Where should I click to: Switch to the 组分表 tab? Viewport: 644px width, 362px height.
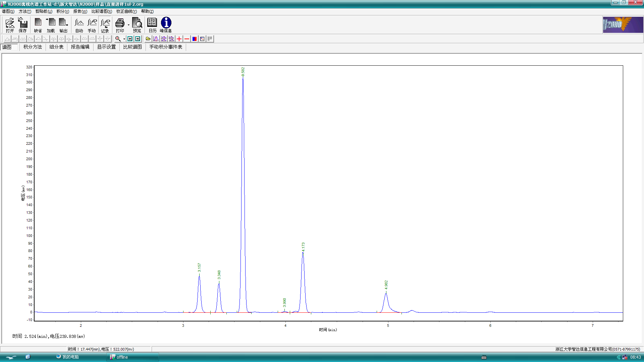[56, 47]
